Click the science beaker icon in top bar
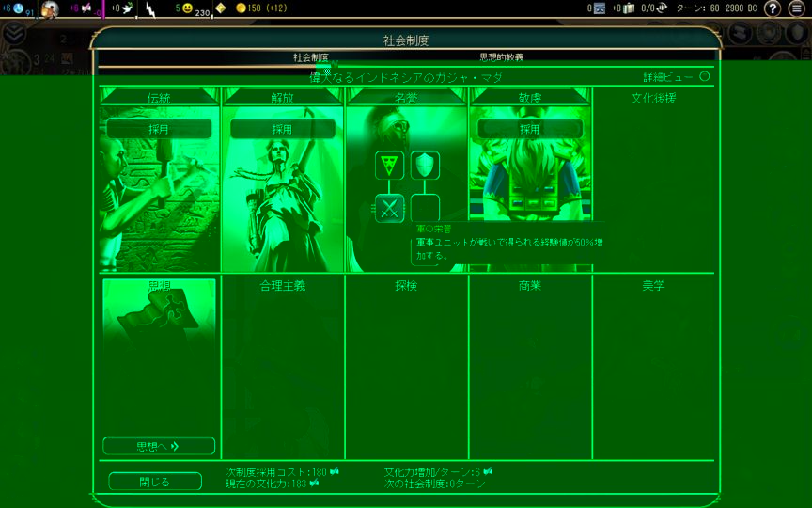 coord(19,8)
